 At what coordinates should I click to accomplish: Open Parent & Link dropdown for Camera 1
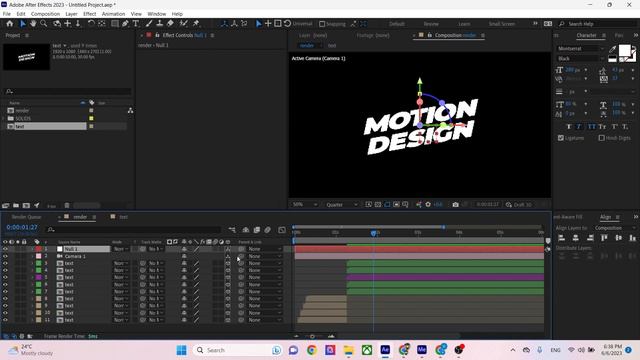pyautogui.click(x=265, y=256)
